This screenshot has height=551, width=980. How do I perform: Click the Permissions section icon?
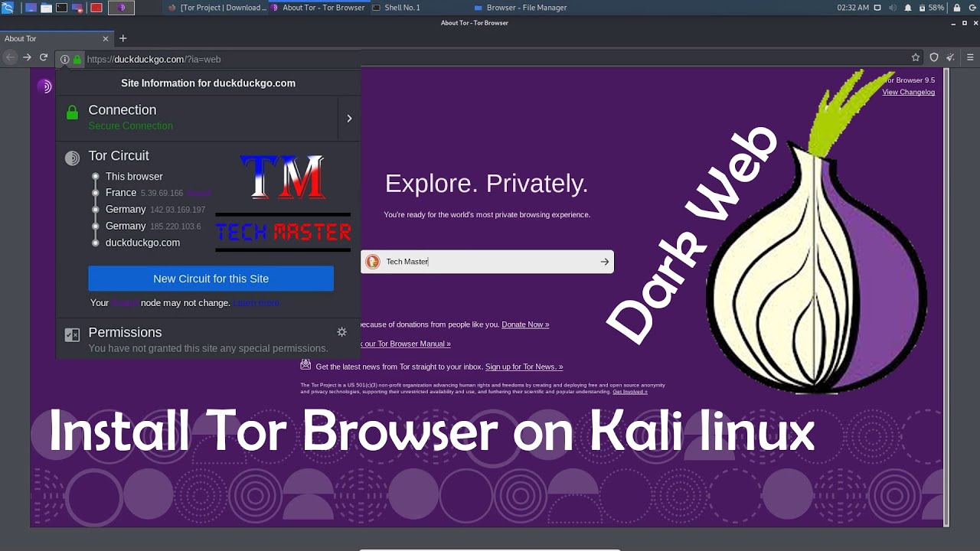point(72,334)
